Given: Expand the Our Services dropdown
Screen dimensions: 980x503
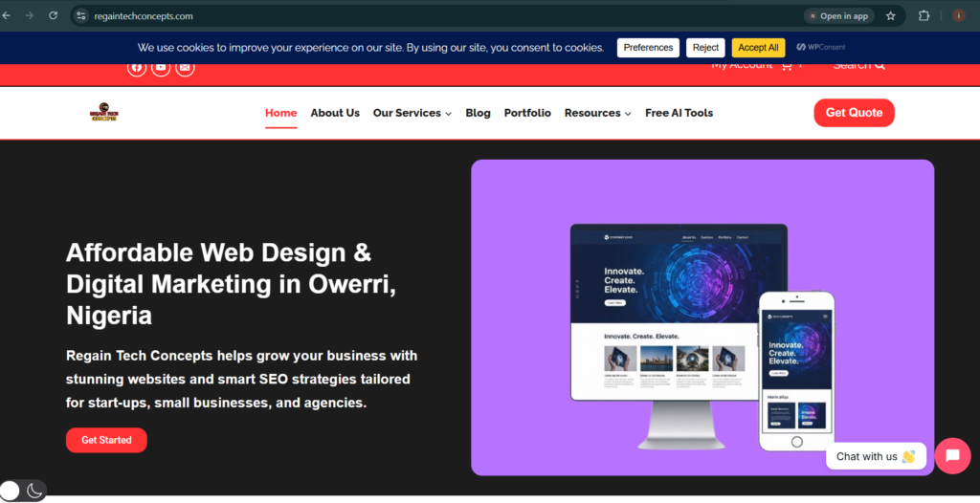Looking at the screenshot, I should (x=412, y=113).
